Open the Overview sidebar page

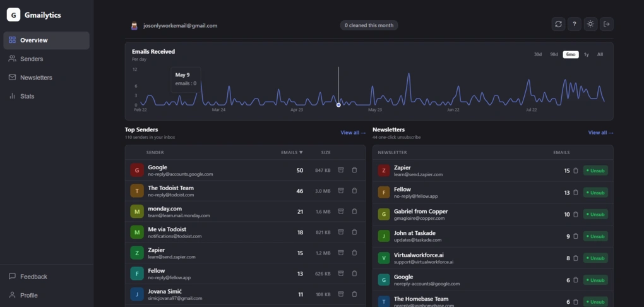click(x=47, y=40)
